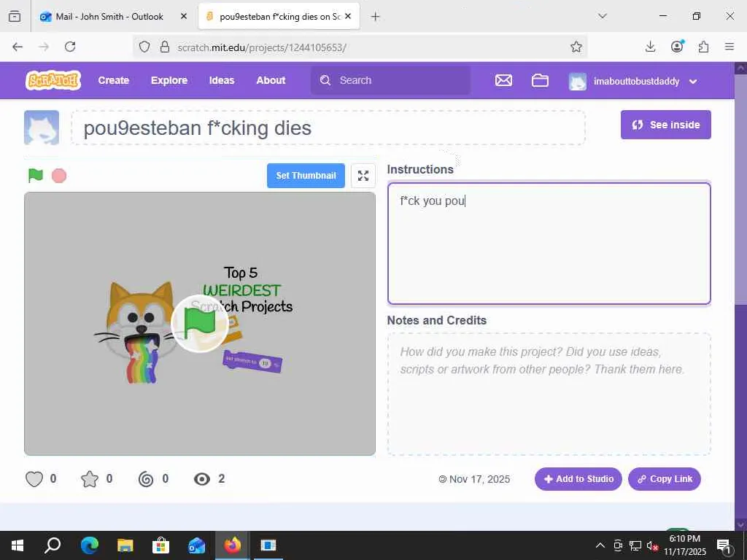Open a new browser tab

(376, 17)
